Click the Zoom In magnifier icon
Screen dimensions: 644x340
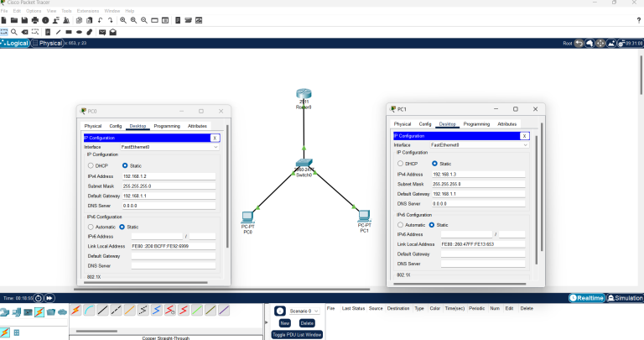123,20
